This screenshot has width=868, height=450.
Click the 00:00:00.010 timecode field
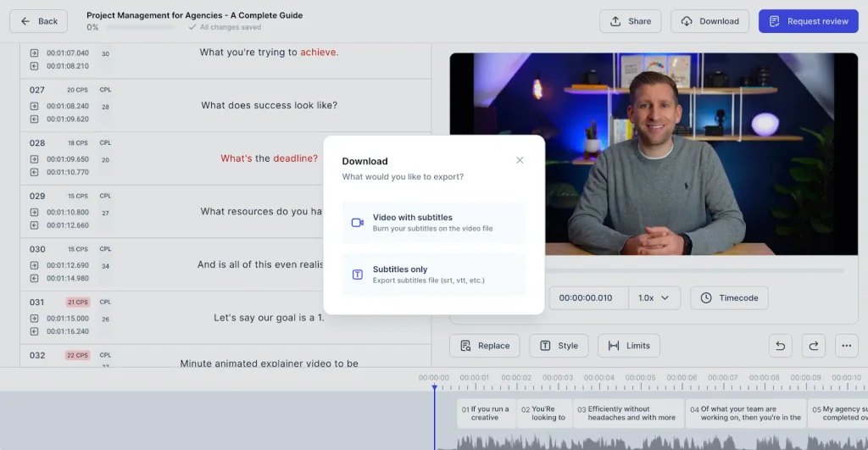[x=588, y=298]
